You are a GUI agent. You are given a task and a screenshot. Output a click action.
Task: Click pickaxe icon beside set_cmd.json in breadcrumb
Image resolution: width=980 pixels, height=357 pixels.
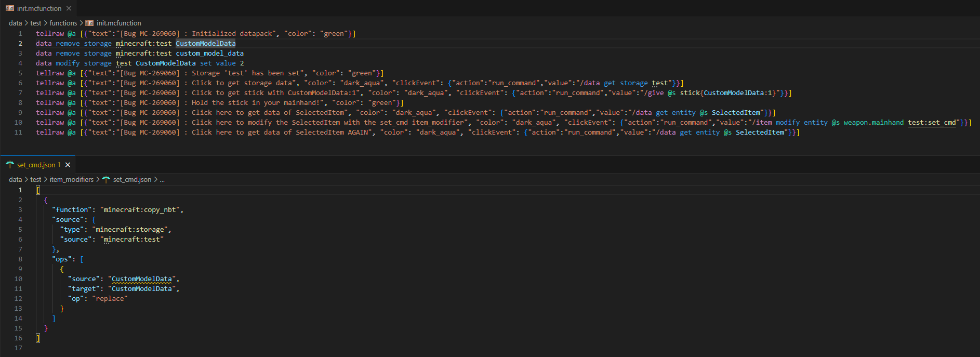click(106, 179)
